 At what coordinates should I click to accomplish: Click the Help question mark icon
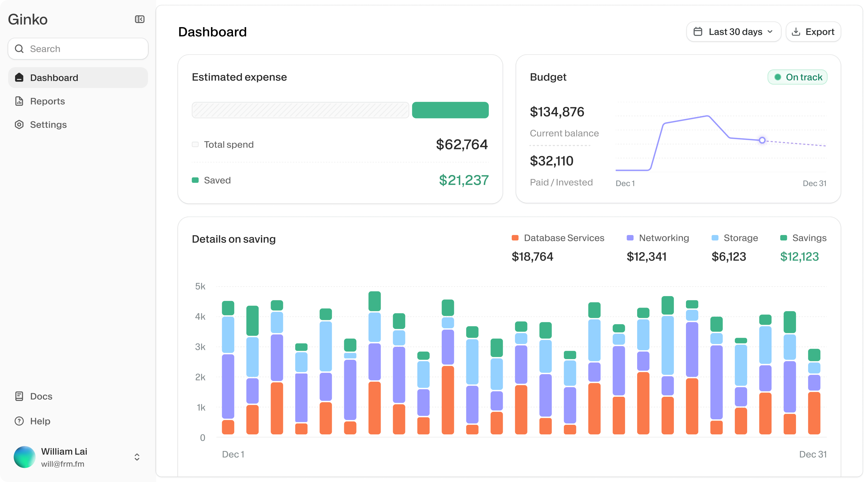coord(19,421)
